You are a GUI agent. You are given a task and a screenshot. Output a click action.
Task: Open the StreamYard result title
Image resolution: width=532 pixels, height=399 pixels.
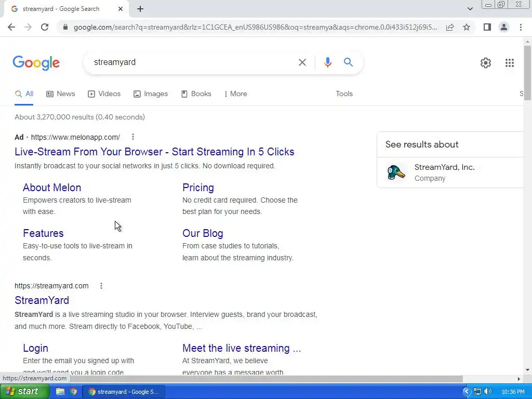point(42,300)
